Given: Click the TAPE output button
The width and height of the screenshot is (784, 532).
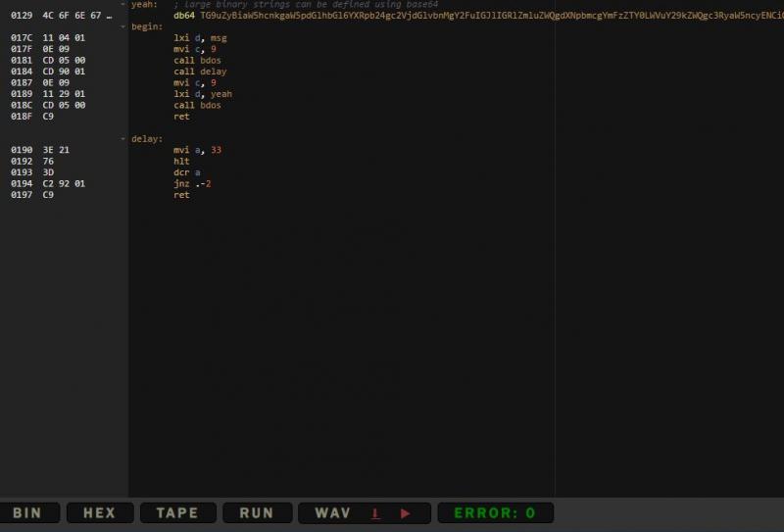Looking at the screenshot, I should click(x=176, y=513).
